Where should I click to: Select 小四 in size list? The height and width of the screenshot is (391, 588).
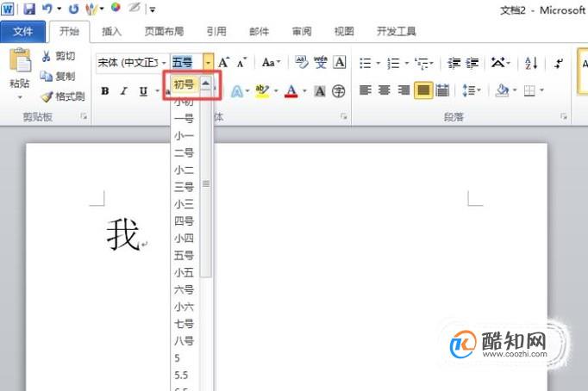click(185, 239)
